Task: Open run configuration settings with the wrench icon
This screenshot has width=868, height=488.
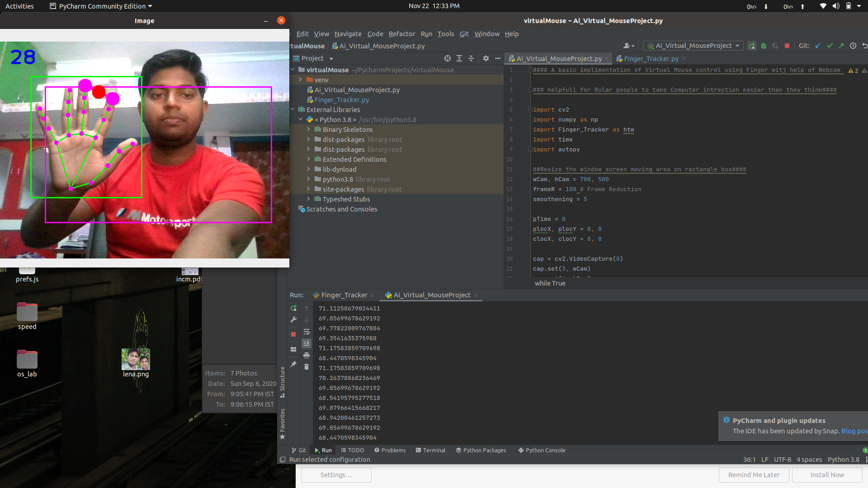Action: point(293,319)
